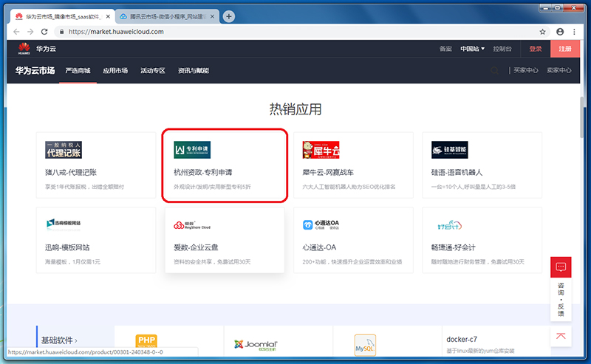Image resolution: width=591 pixels, height=364 pixels.
Task: Close the 腾讯云市场 browser tab
Action: (212, 16)
